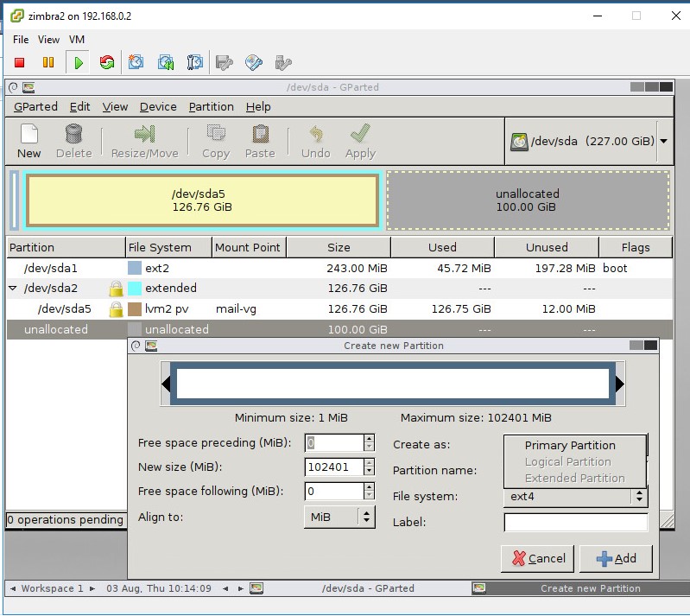Click the take snapshot icon
This screenshot has width=690, height=616.
tap(136, 62)
